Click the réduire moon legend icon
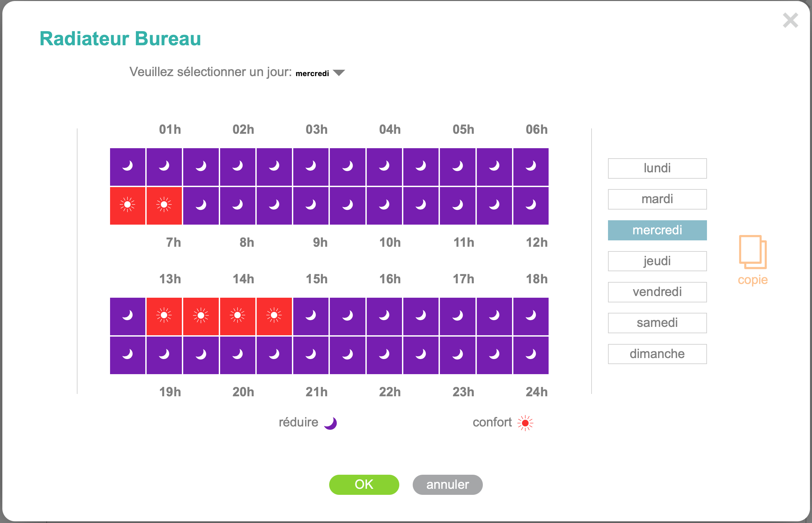This screenshot has width=812, height=523. (331, 423)
